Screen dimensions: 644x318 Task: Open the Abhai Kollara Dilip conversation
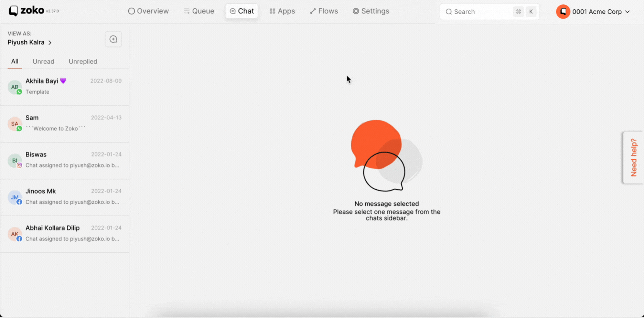click(x=65, y=234)
